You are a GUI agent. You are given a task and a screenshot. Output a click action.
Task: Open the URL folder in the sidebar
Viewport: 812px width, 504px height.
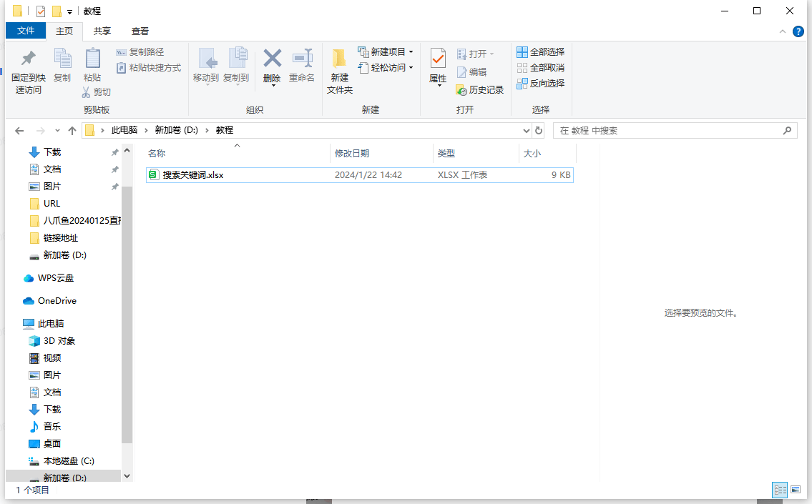(x=52, y=203)
